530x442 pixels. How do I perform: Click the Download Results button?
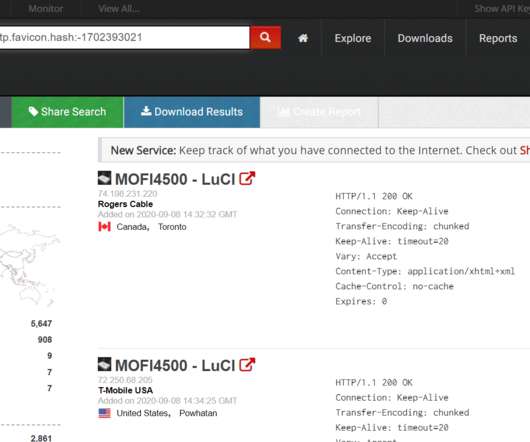192,112
